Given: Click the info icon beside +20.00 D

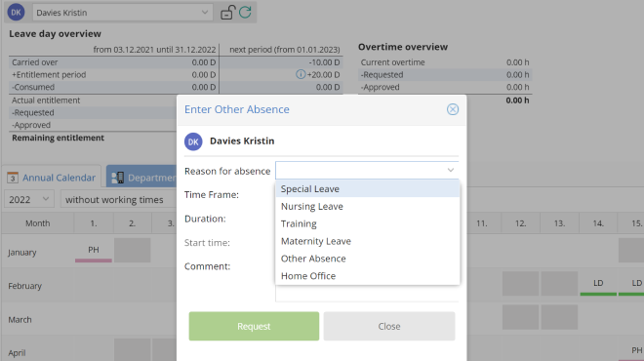Looking at the screenshot, I should pyautogui.click(x=301, y=74).
